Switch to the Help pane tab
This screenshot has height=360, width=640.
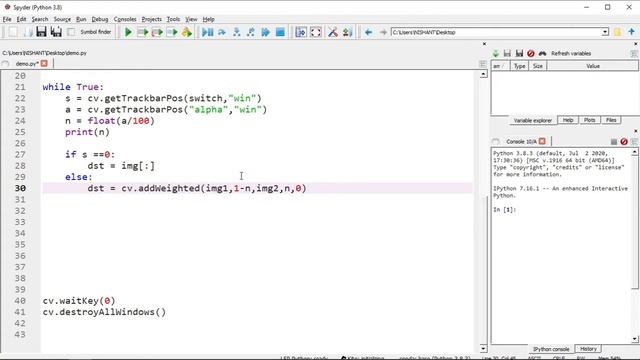tap(568, 120)
